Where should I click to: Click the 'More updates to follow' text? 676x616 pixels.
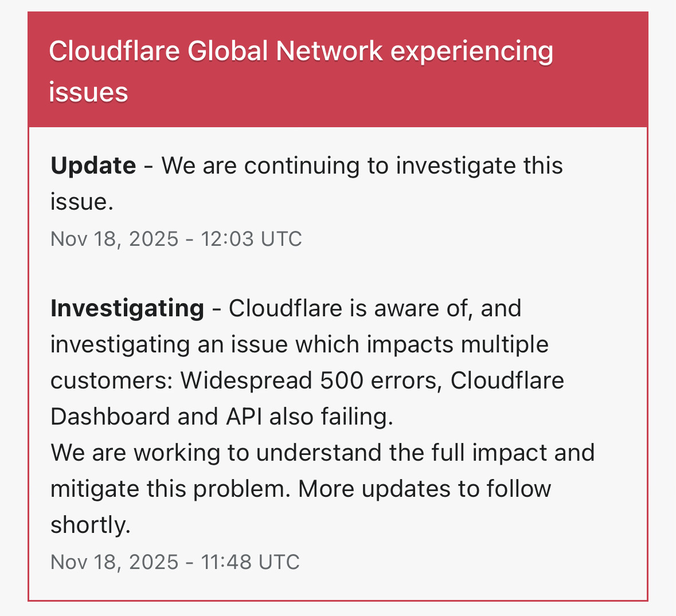click(424, 489)
